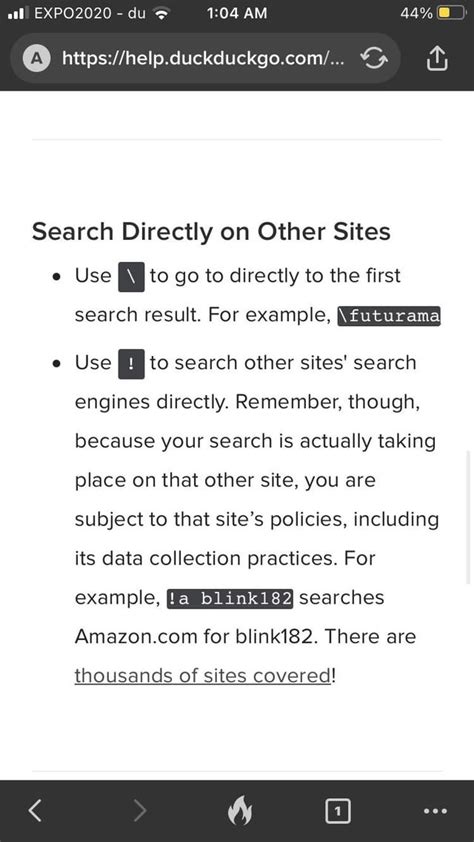Image resolution: width=474 pixels, height=842 pixels.
Task: Tap the forward arrow navigation icon
Action: click(x=140, y=810)
